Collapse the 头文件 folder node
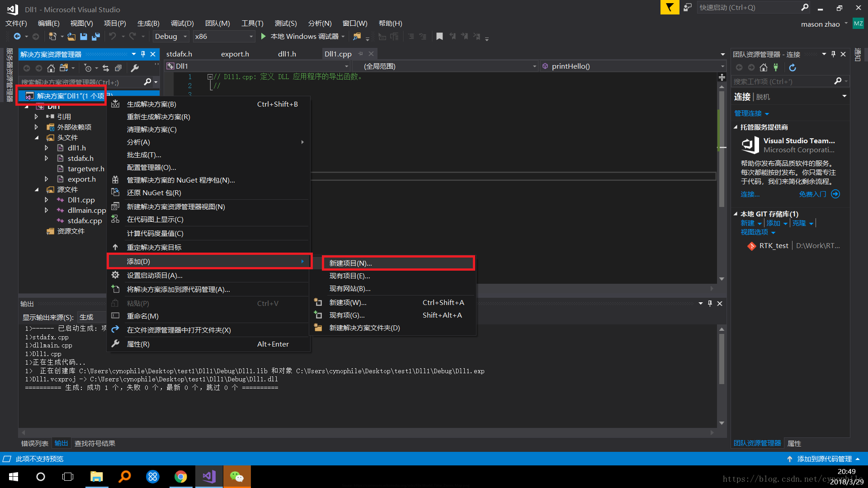868x488 pixels. pyautogui.click(x=36, y=138)
